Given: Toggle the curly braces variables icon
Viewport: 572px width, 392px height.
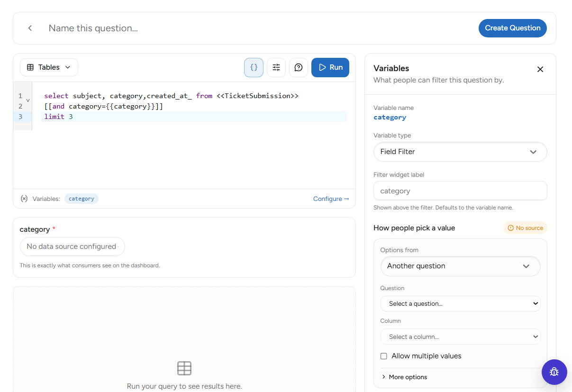Looking at the screenshot, I should pos(254,67).
